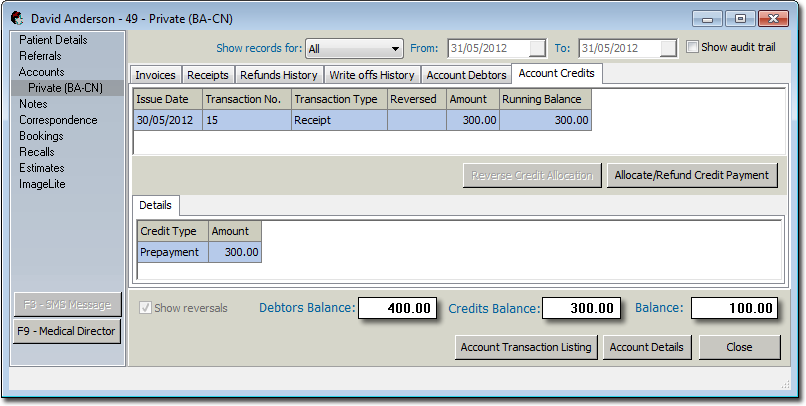Screen dimensions: 806x406
Task: Select the receipt row dated 30/05/2012
Action: click(x=362, y=120)
